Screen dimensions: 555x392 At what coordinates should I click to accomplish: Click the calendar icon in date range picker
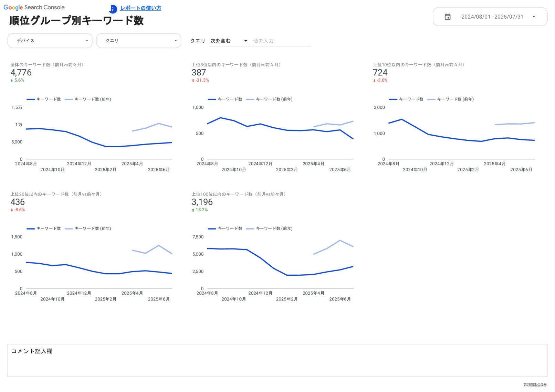[447, 17]
